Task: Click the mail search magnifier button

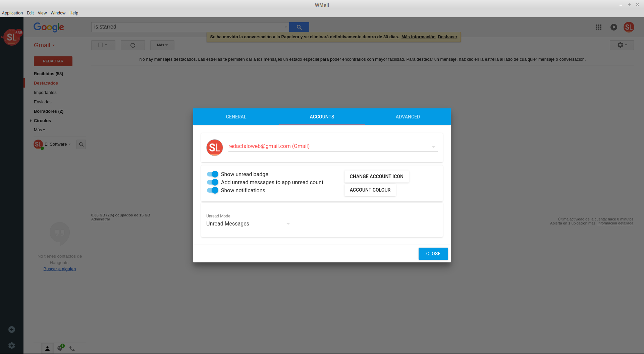Action: (299, 27)
